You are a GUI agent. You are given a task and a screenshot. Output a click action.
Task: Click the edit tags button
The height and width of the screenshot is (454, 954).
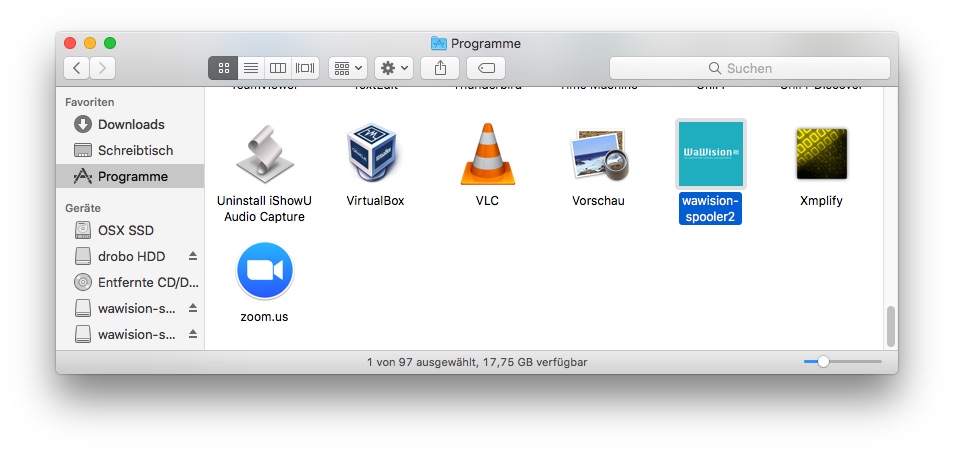[485, 68]
